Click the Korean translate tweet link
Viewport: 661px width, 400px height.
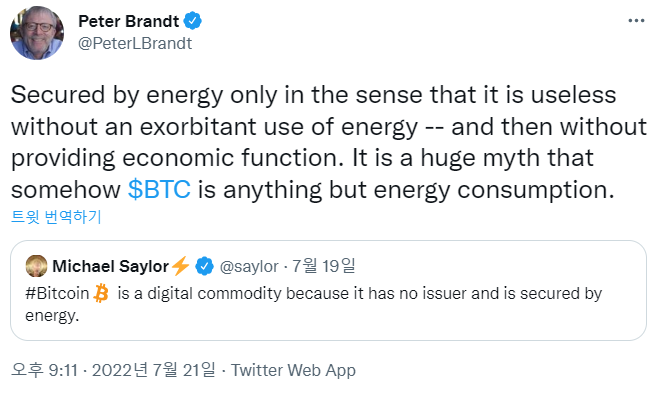click(56, 217)
